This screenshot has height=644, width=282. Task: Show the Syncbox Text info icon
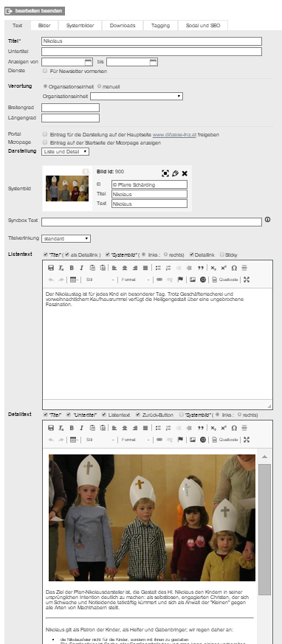click(x=268, y=220)
